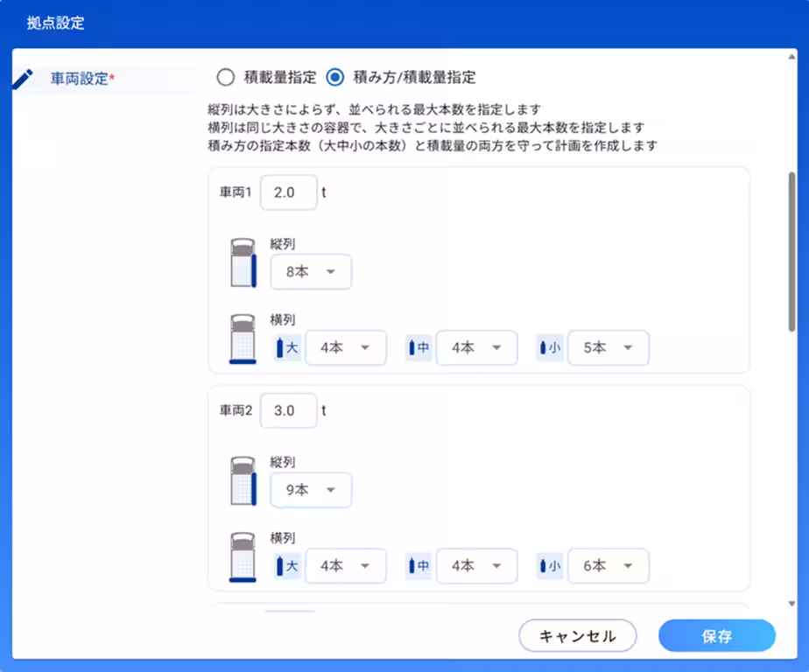Click the pencil edit icon beside 車両設定
This screenshot has width=809, height=672.
coord(24,77)
